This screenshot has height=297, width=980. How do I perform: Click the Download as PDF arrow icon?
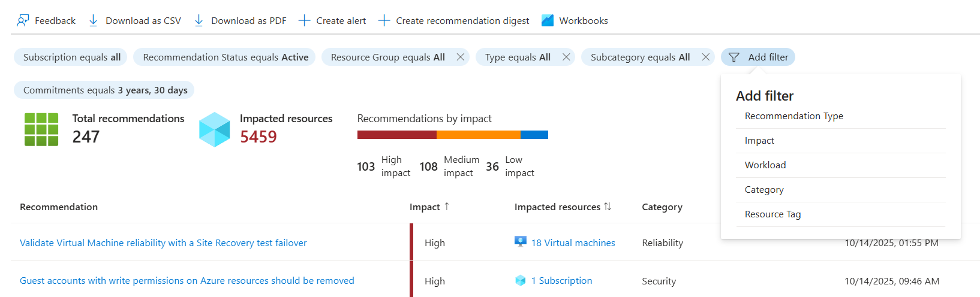199,21
